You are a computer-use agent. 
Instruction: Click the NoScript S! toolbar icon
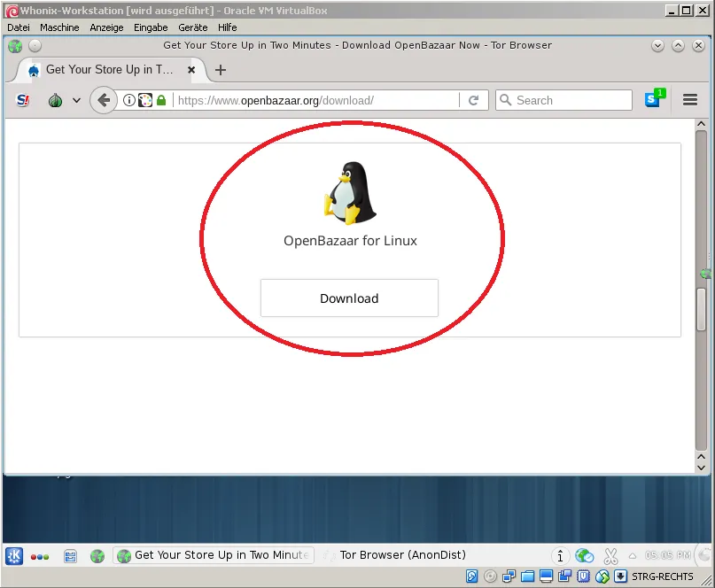[23, 100]
